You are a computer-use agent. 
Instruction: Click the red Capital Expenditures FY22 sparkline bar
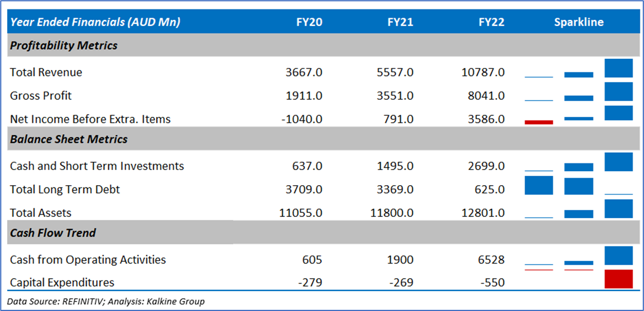[618, 279]
